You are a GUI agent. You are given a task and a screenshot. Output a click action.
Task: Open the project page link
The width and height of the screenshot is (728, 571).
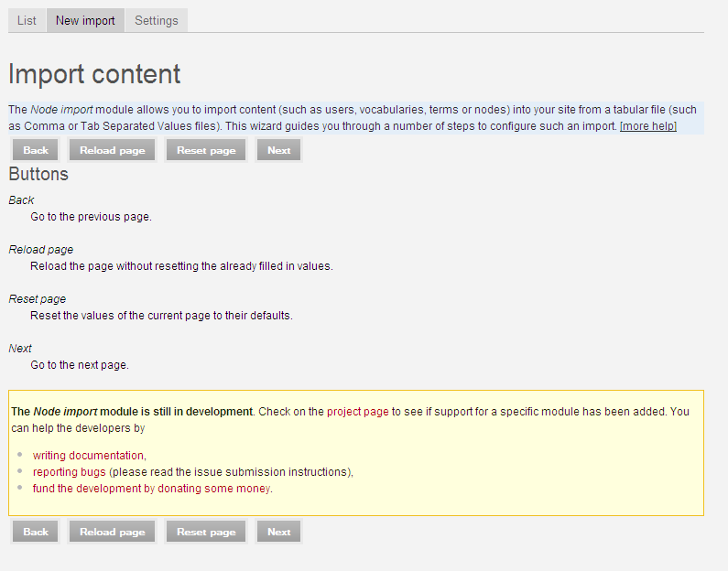(x=357, y=412)
